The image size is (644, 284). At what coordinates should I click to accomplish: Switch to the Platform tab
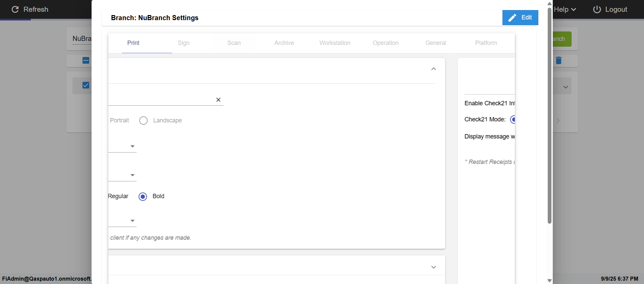pos(486,43)
